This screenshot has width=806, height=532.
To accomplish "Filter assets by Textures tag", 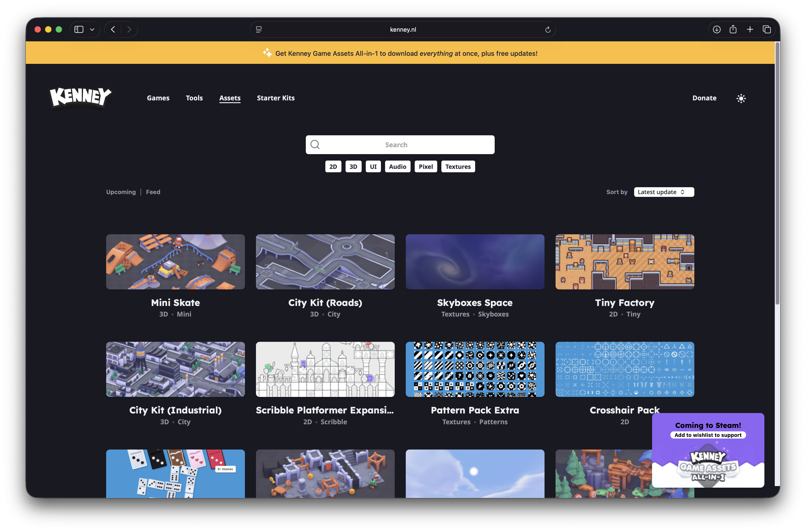I will pyautogui.click(x=458, y=167).
